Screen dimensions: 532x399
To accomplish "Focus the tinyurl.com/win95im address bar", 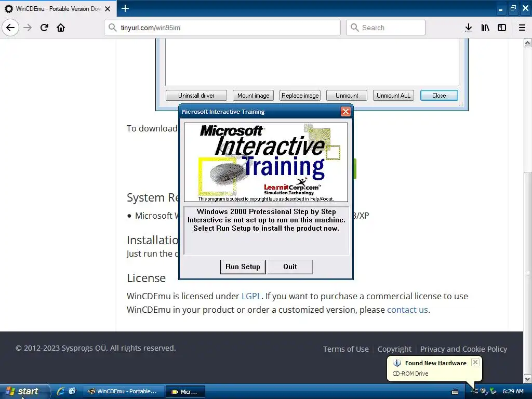I will coord(222,28).
